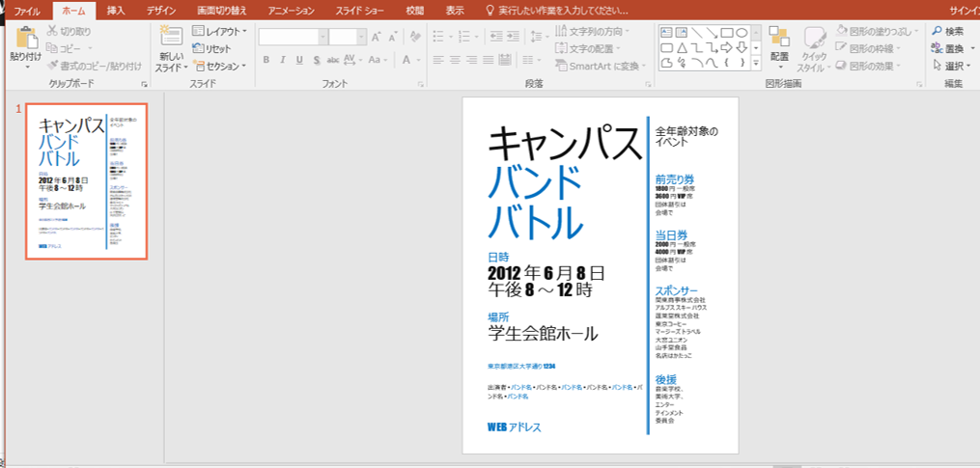Click the blue WEB アドレス text on the slide
Image resolution: width=980 pixels, height=468 pixels.
[x=515, y=427]
